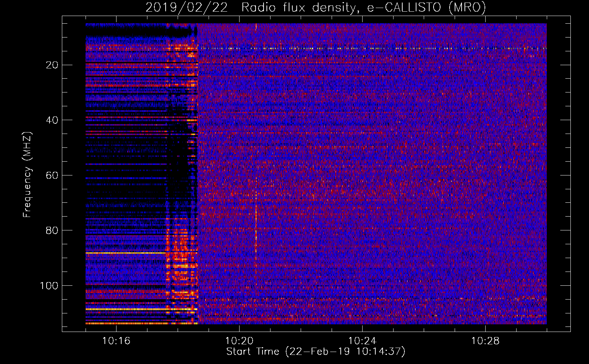
Task: Click the 'Frequency (MHZ)' axis label
Action: click(27, 175)
